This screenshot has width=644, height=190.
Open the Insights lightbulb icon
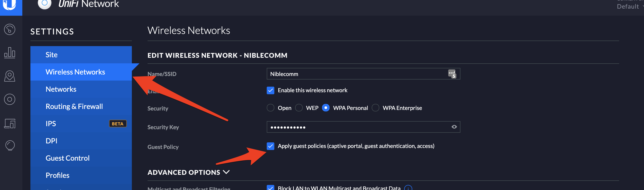click(x=10, y=145)
